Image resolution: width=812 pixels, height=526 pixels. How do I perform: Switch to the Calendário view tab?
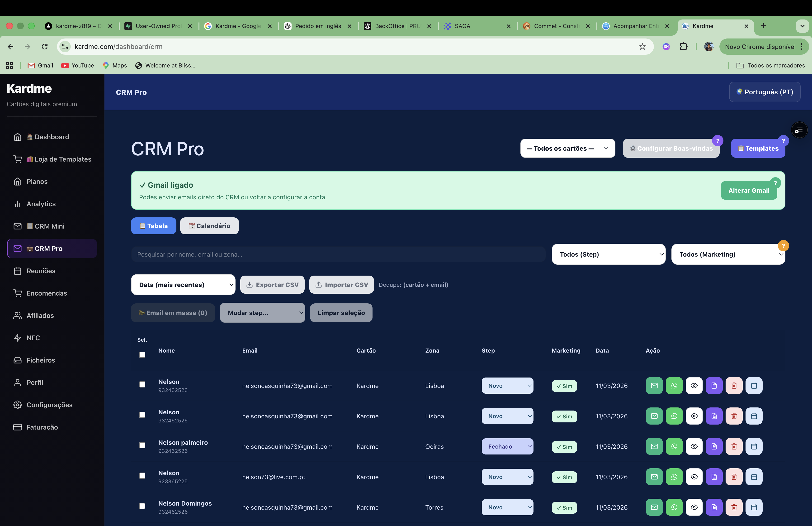point(209,226)
